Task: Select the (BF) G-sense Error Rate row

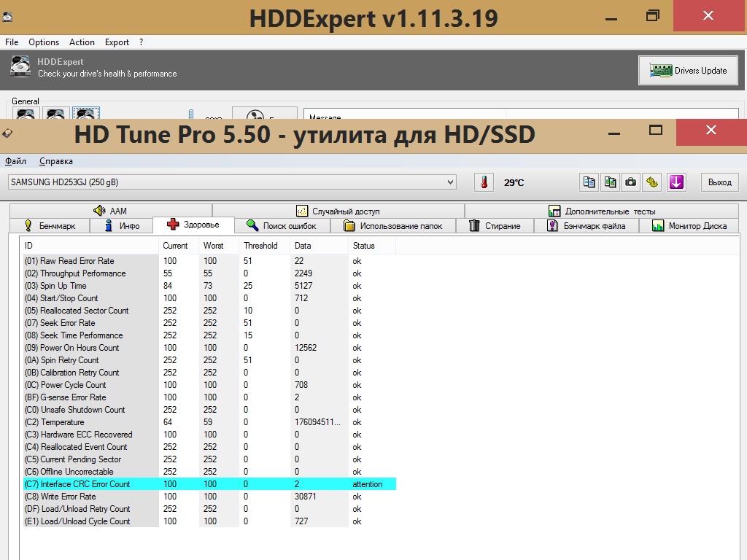Action: point(209,397)
